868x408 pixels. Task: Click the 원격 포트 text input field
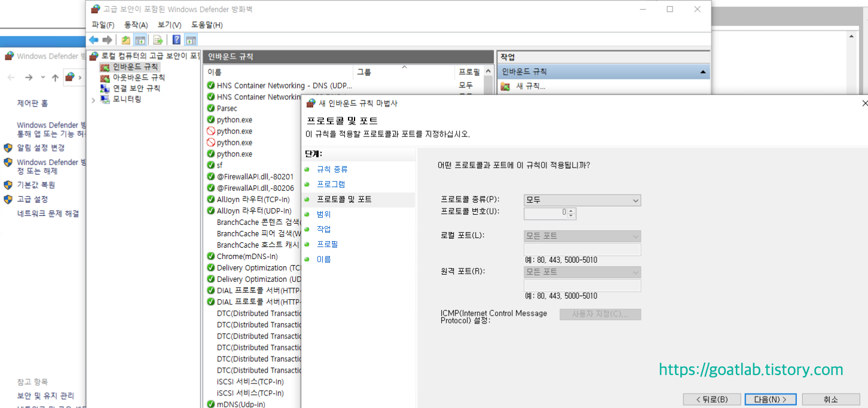tap(582, 285)
